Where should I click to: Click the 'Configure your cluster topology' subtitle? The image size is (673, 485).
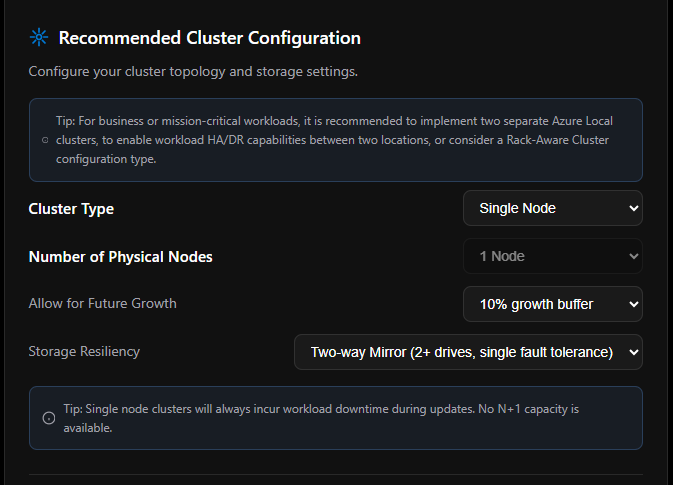tap(192, 72)
